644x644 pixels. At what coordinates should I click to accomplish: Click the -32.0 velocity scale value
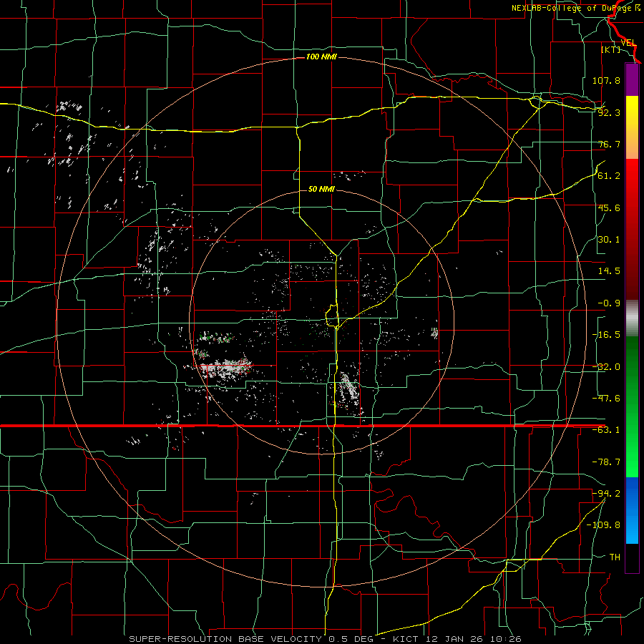pyautogui.click(x=606, y=367)
